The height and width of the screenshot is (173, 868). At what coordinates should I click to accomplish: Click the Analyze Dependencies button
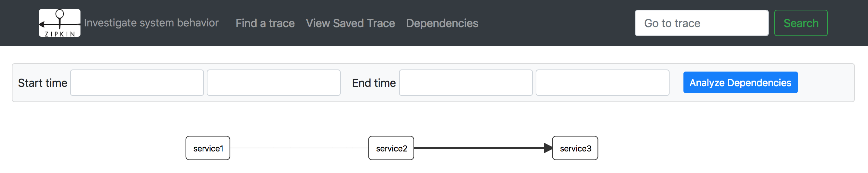(740, 82)
